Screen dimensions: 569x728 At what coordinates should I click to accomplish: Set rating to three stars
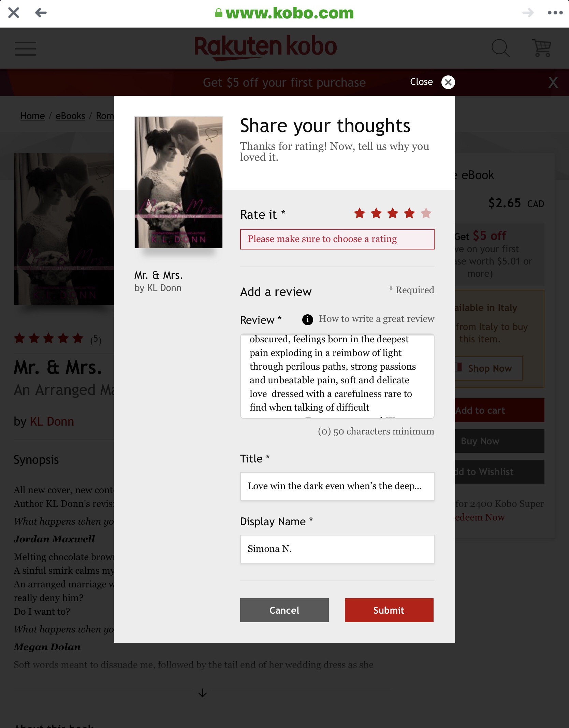pyautogui.click(x=393, y=213)
